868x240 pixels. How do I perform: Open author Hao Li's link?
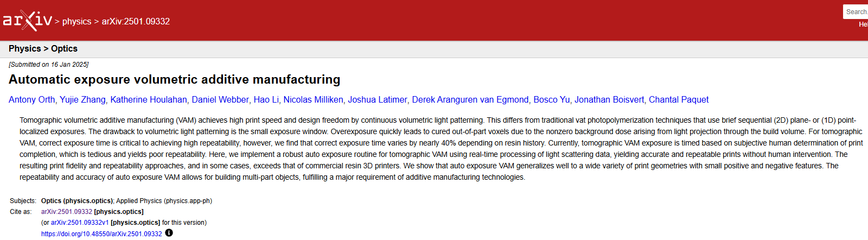click(266, 100)
